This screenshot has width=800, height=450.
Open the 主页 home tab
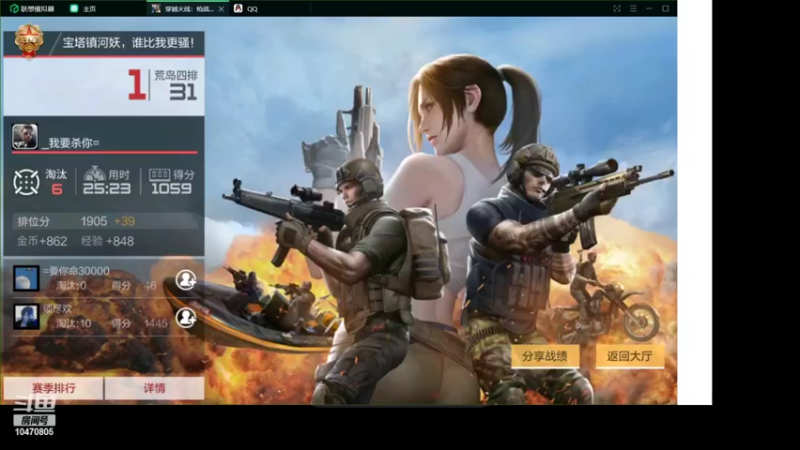pyautogui.click(x=83, y=9)
